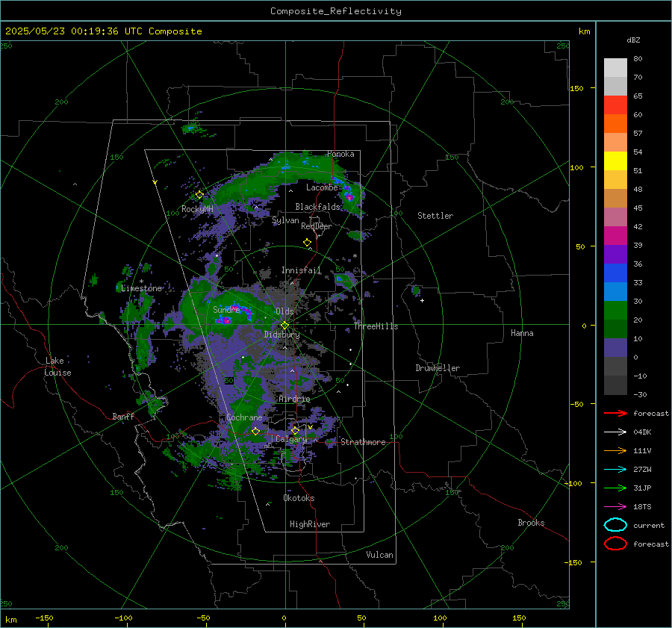This screenshot has width=672, height=628.
Task: Click the dBZ scale heading
Action: (633, 40)
